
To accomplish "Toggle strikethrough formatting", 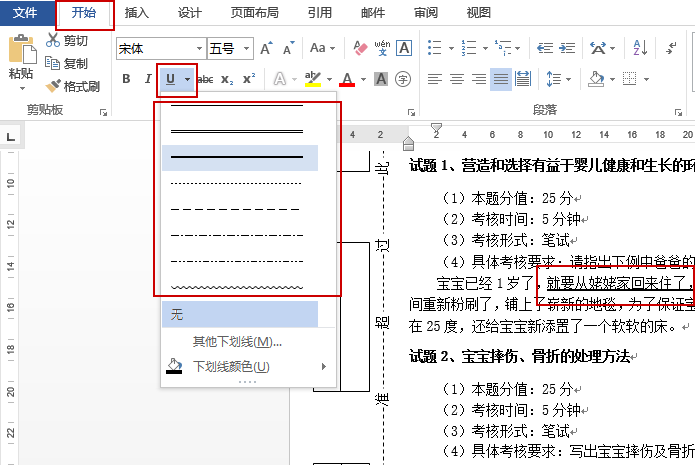I will pyautogui.click(x=206, y=79).
